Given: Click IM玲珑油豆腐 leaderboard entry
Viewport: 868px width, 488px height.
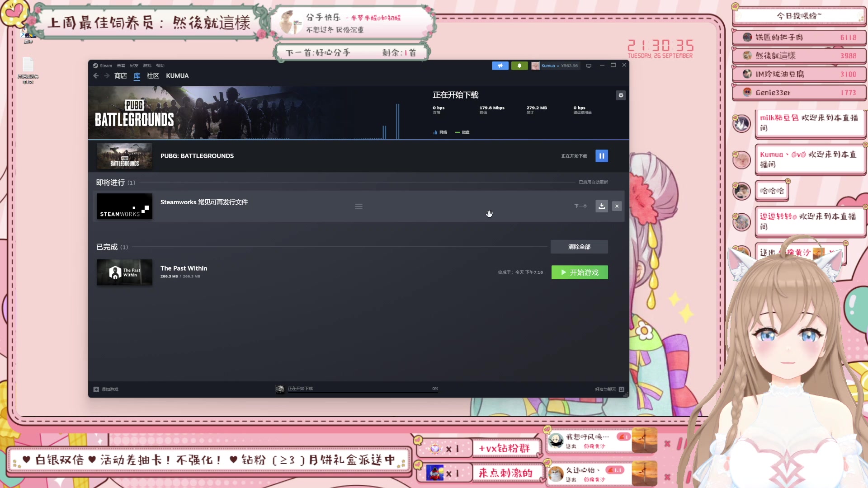Looking at the screenshot, I should coord(798,74).
